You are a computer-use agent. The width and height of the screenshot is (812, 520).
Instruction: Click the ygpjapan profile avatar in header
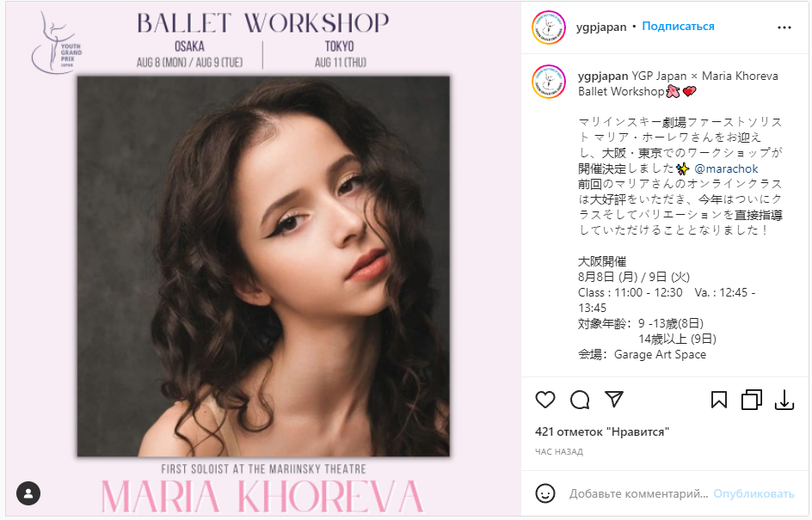click(x=549, y=28)
